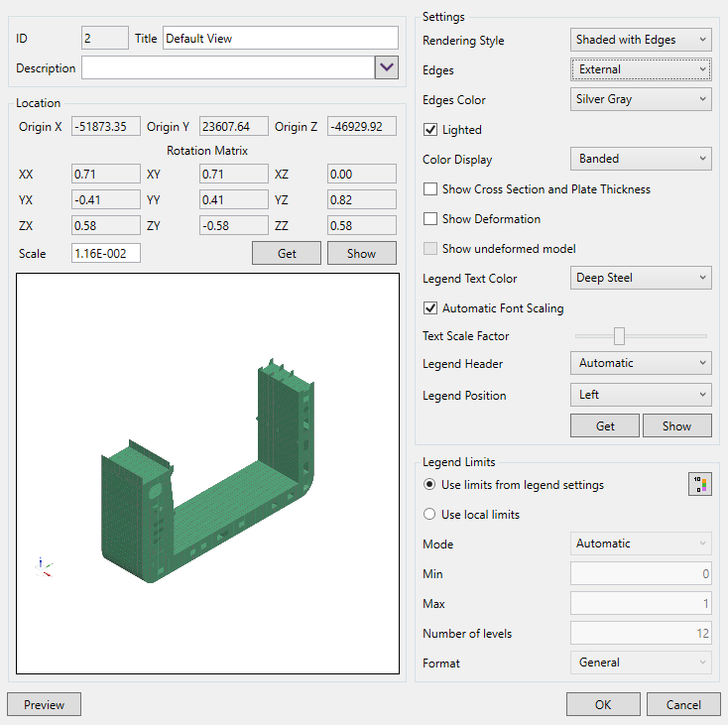
Task: Open the legend settings icon button
Action: tap(701, 484)
